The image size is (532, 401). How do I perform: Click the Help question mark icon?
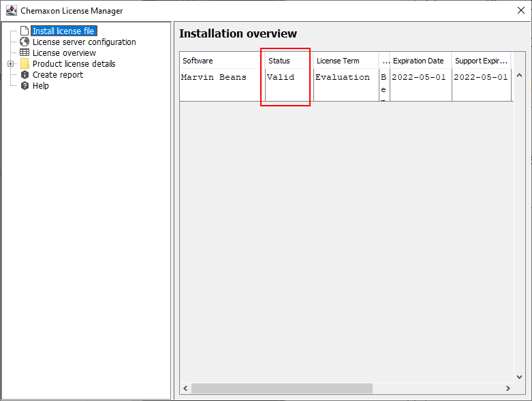point(25,85)
